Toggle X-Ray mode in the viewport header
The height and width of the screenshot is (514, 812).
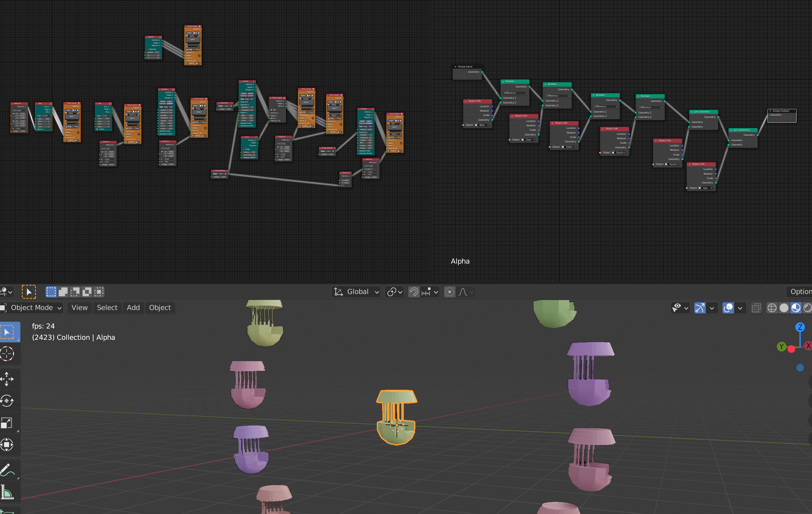pos(756,308)
